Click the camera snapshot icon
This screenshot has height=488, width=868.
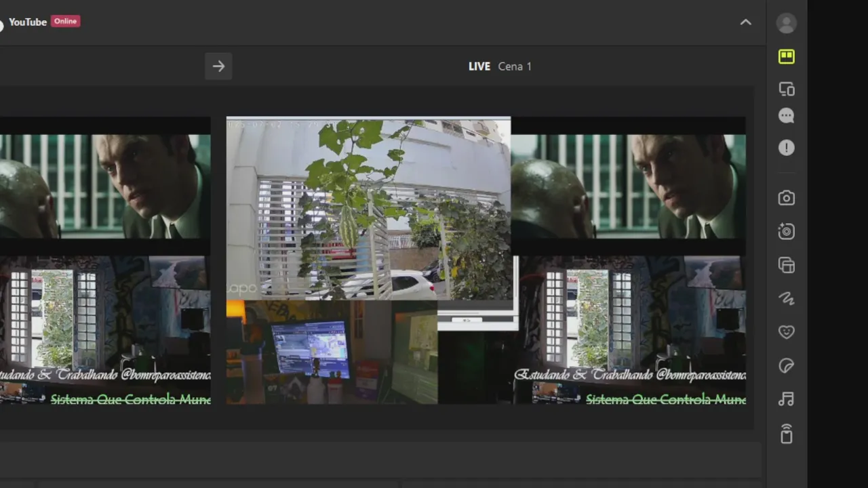[x=786, y=198]
